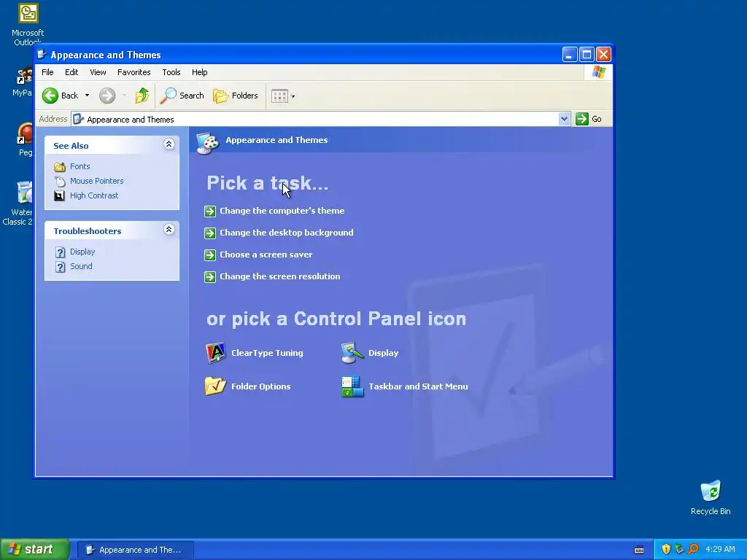
Task: Open the File menu
Action: click(47, 72)
